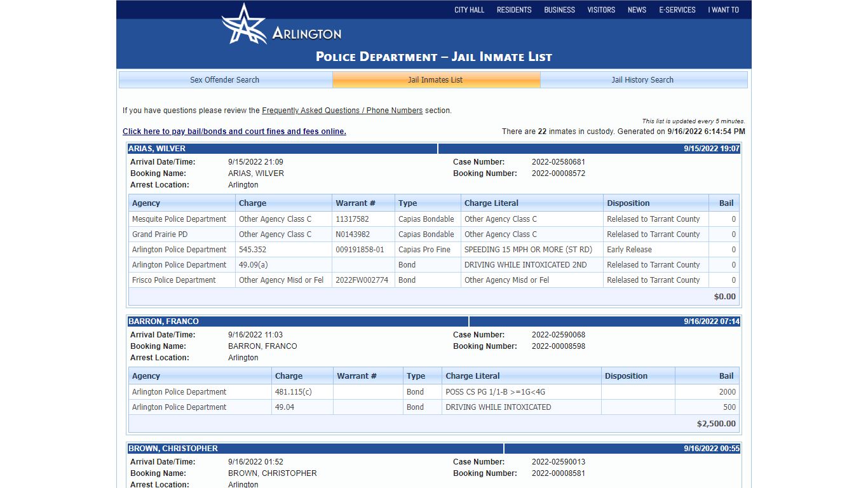
Task: Click Barron arrival time 9/16/2022 11:03
Action: pos(255,335)
